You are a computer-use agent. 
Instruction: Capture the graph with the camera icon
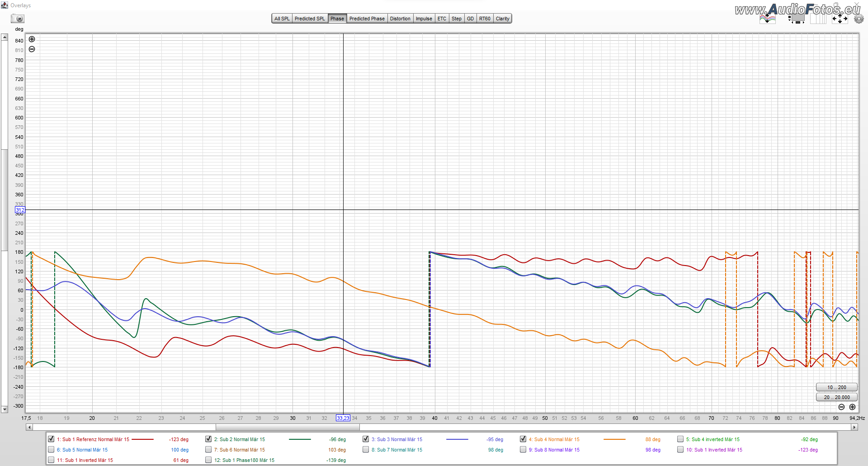click(18, 19)
